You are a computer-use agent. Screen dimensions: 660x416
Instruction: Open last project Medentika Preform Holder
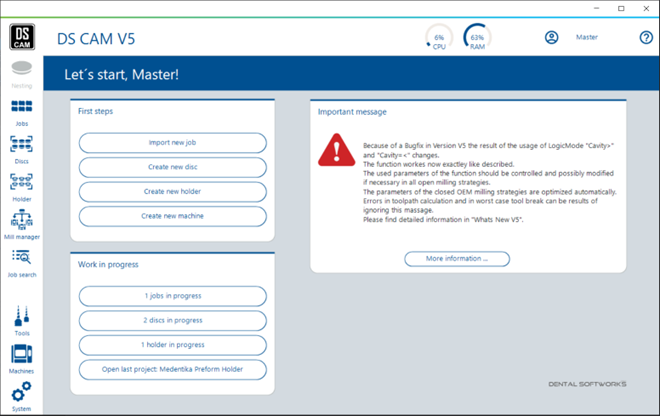[173, 369]
